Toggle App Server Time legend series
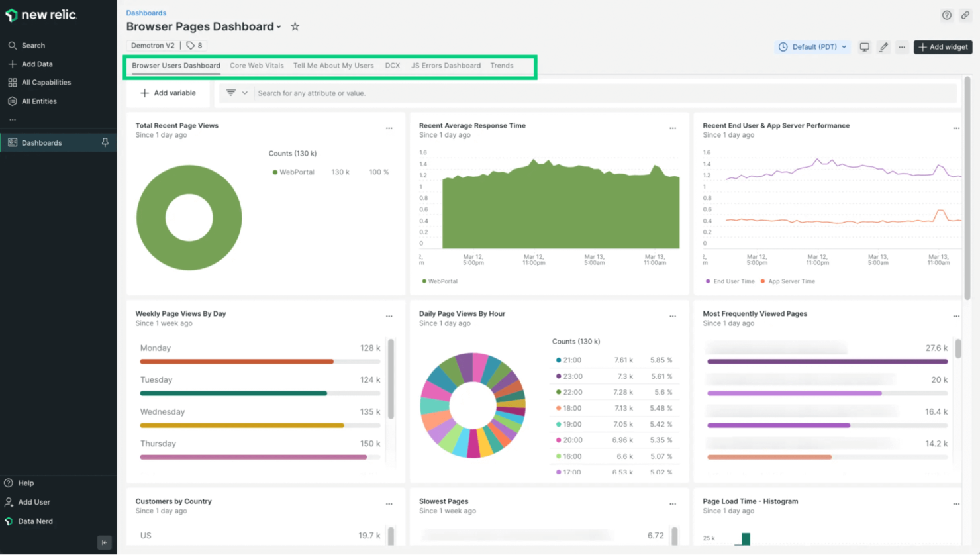980x555 pixels. click(x=788, y=281)
